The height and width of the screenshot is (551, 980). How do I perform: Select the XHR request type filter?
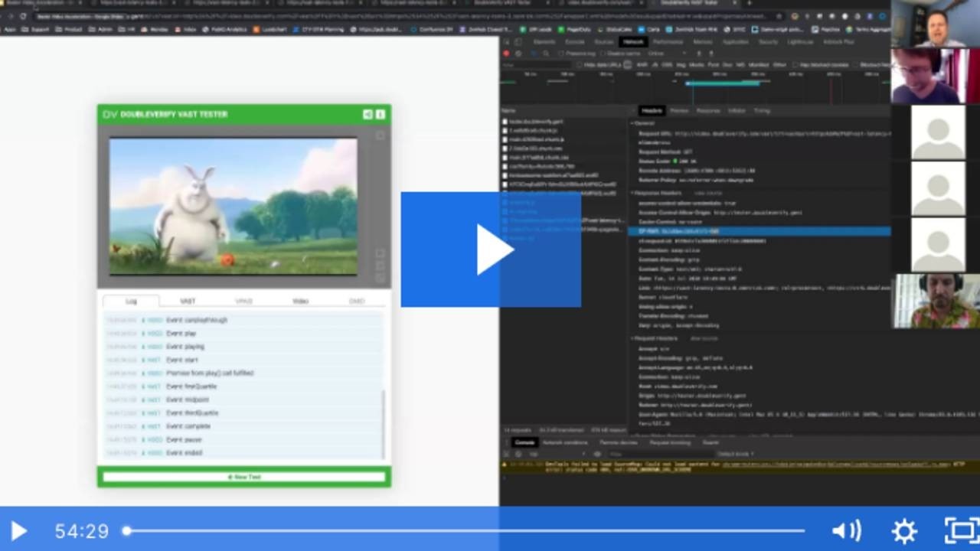(643, 65)
